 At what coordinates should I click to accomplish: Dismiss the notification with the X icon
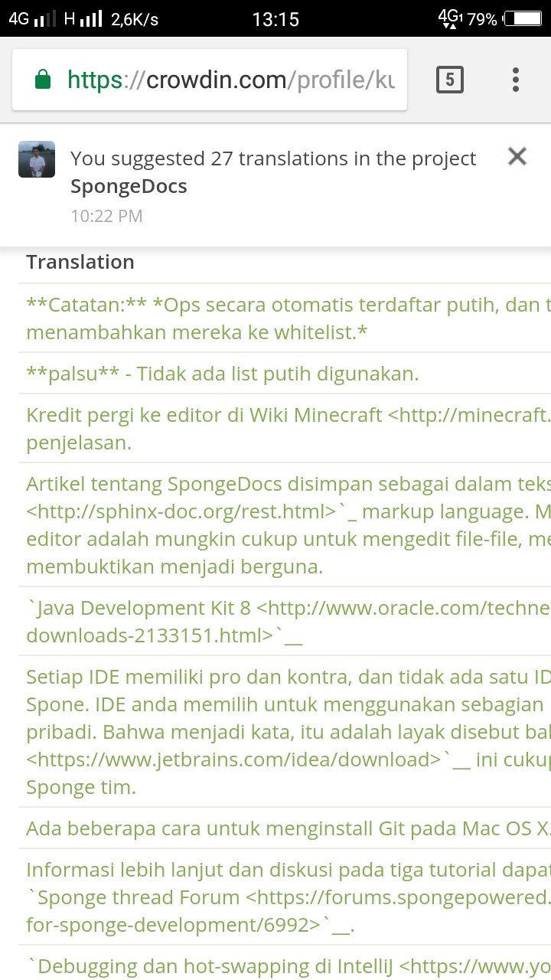(517, 157)
